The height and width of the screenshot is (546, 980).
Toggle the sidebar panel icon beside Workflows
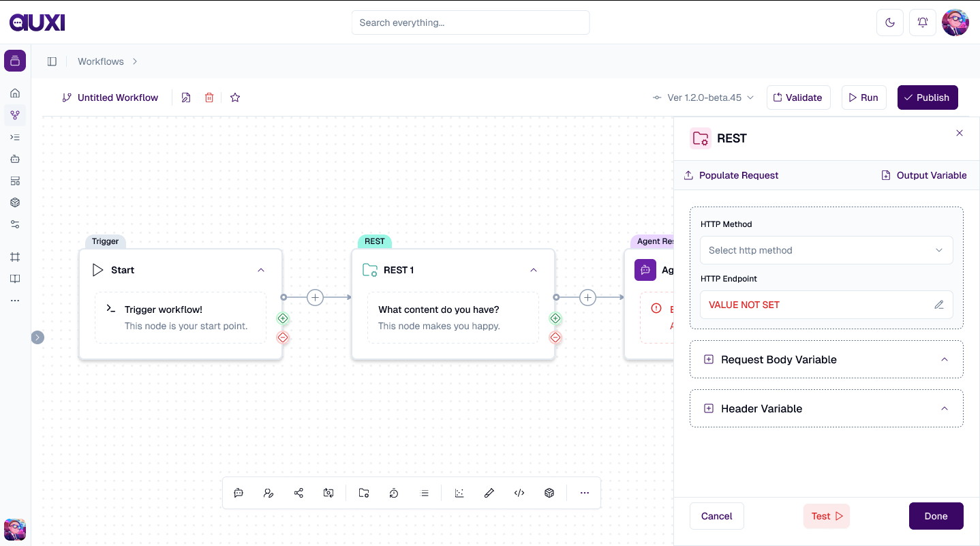coord(52,61)
